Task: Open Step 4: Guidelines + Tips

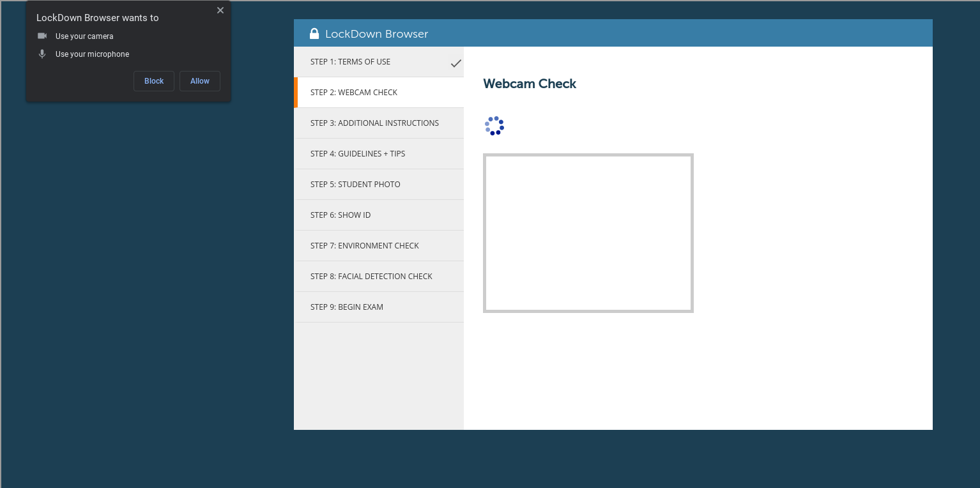Action: pyautogui.click(x=379, y=154)
